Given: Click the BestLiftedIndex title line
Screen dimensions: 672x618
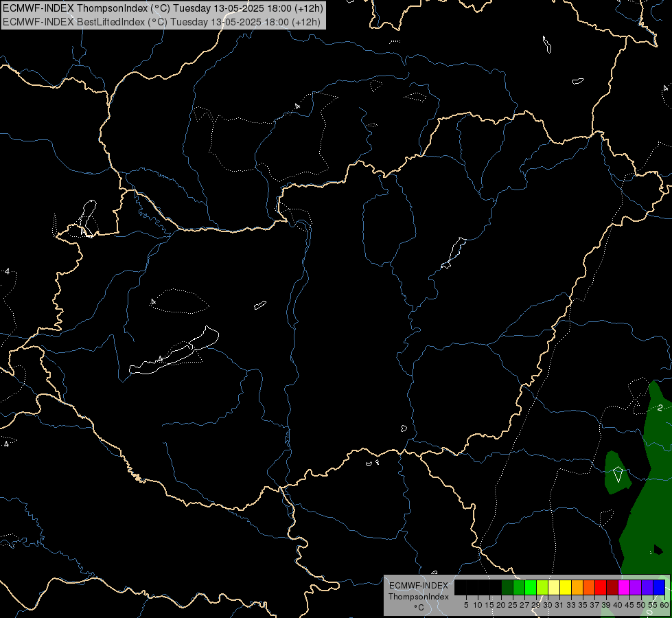Looking at the screenshot, I should pyautogui.click(x=161, y=22).
